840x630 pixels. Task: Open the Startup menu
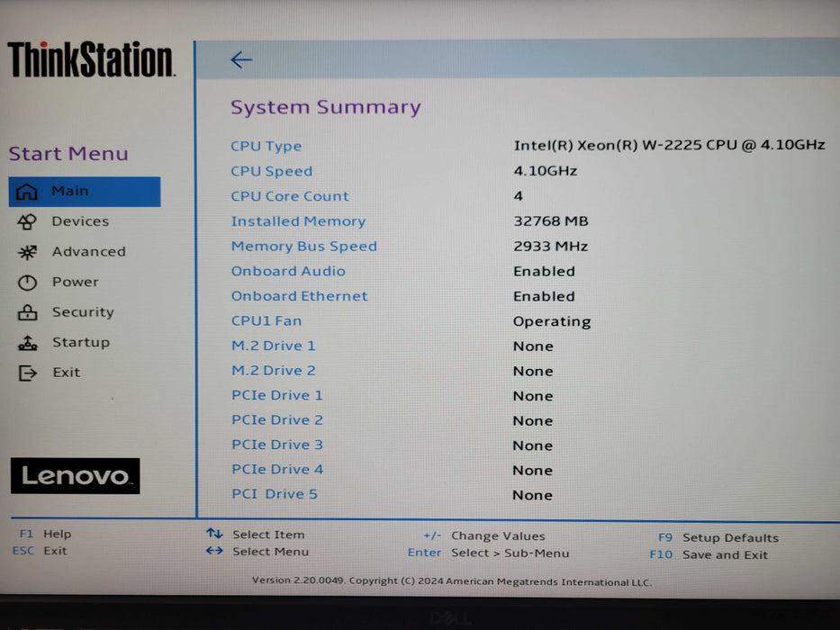pyautogui.click(x=81, y=342)
